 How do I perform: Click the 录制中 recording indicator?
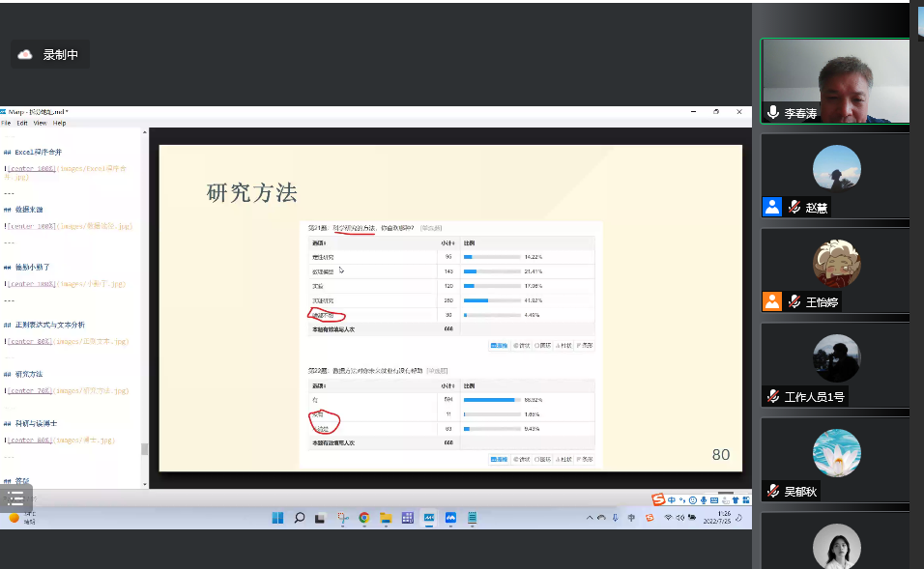point(49,55)
